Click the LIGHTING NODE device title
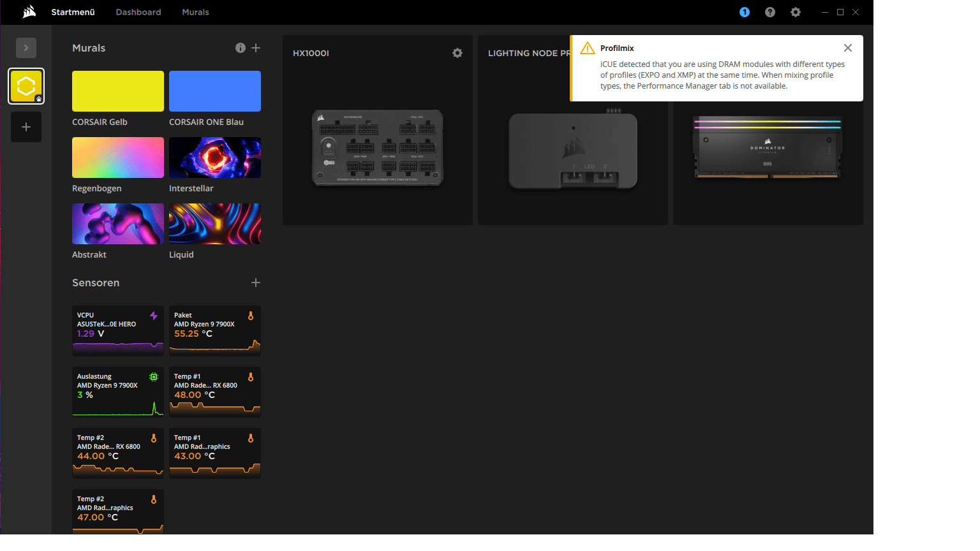The height and width of the screenshot is (551, 980). (x=528, y=53)
